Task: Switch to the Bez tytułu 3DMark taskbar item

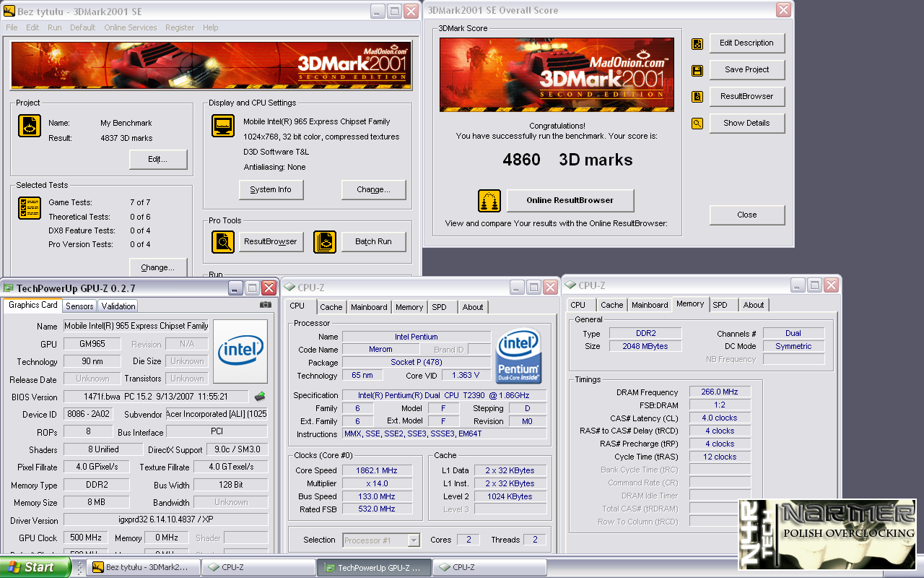Action: click(143, 567)
